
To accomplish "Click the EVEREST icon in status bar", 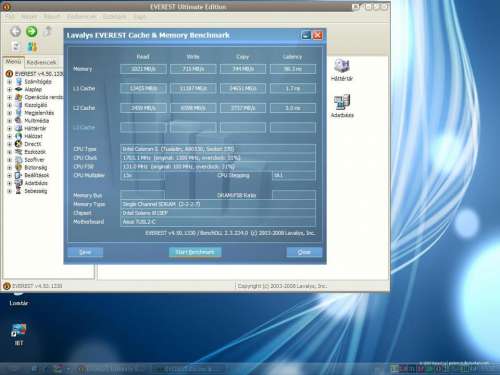I will pyautogui.click(x=7, y=286).
